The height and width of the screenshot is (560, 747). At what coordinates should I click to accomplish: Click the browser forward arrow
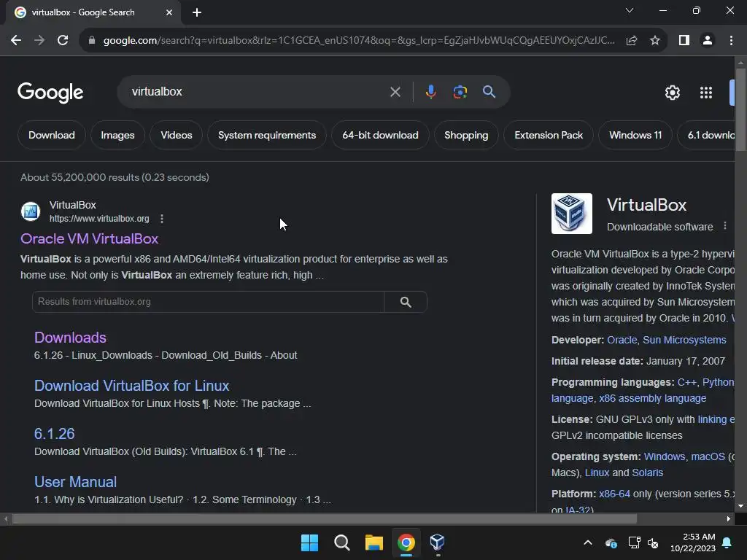tap(39, 41)
